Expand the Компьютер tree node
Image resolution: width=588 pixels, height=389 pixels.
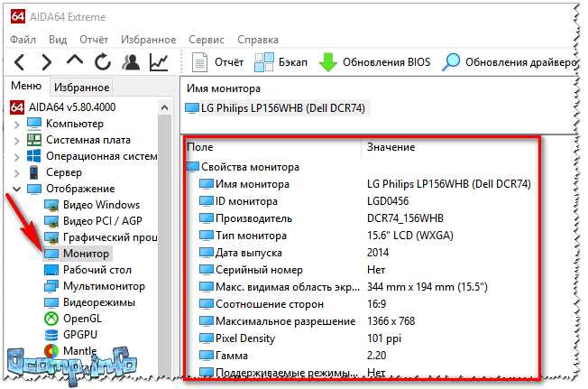pyautogui.click(x=16, y=125)
